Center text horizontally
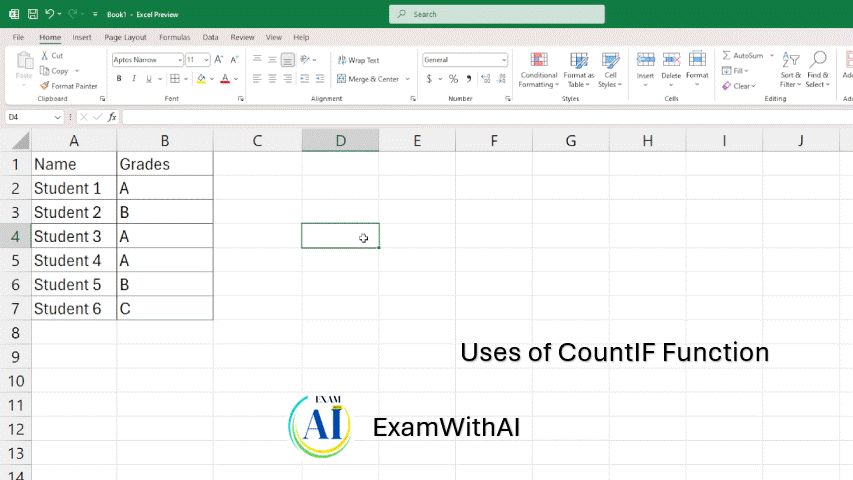This screenshot has height=480, width=853. coord(273,79)
